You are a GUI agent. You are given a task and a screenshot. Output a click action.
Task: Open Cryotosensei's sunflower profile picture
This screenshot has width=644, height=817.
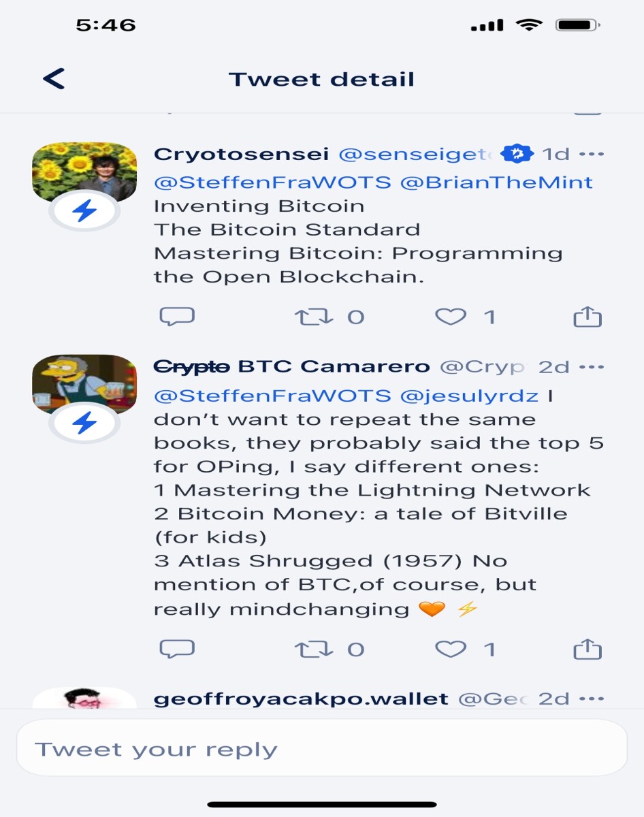[84, 172]
